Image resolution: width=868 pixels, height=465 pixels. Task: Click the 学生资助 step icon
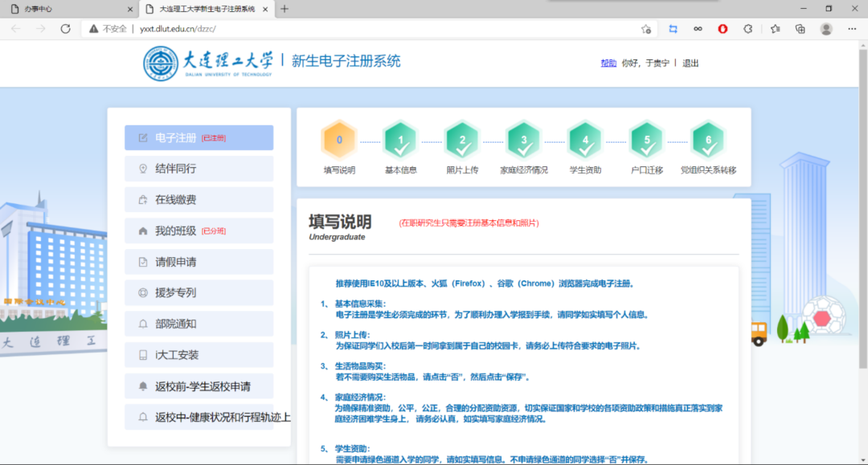(x=584, y=140)
